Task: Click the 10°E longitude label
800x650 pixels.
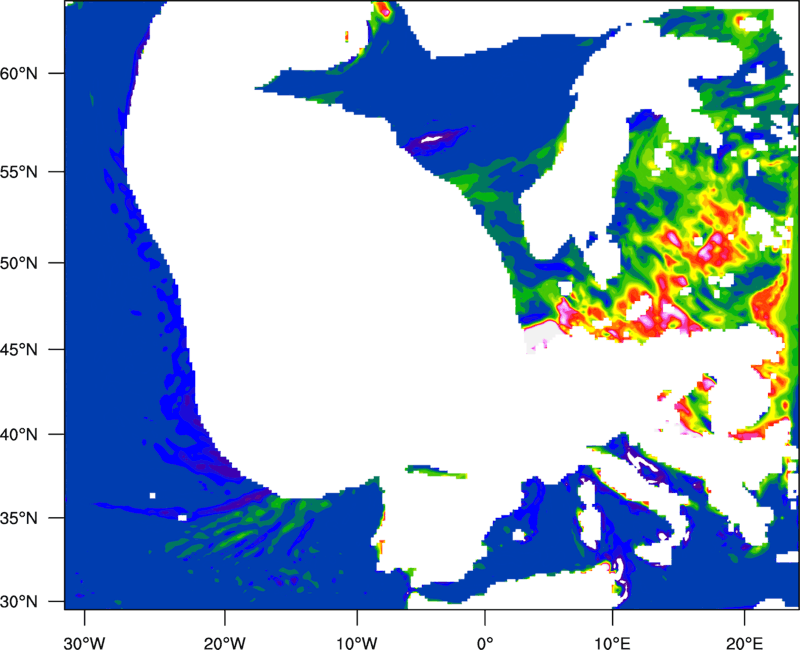Action: [612, 643]
